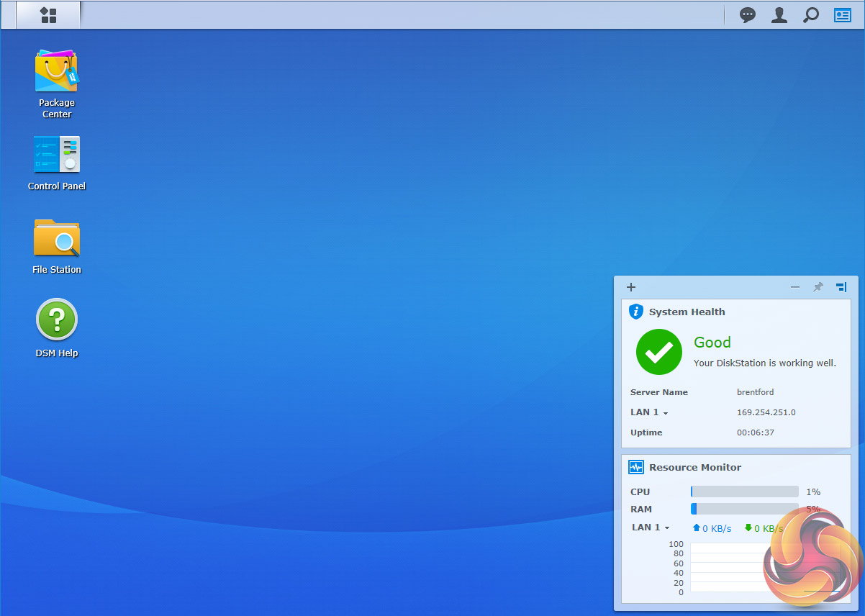
Task: Click the widget panel dock icon
Action: click(x=841, y=287)
